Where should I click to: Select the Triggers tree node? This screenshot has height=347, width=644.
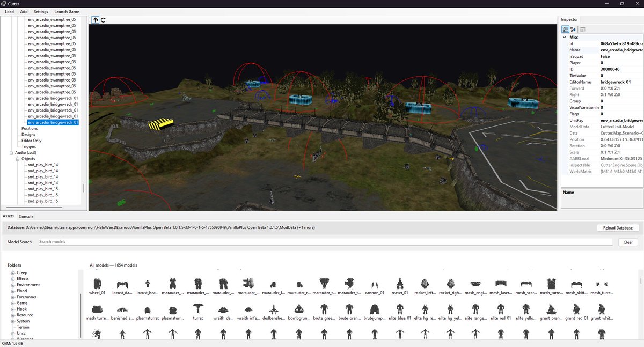[29, 146]
